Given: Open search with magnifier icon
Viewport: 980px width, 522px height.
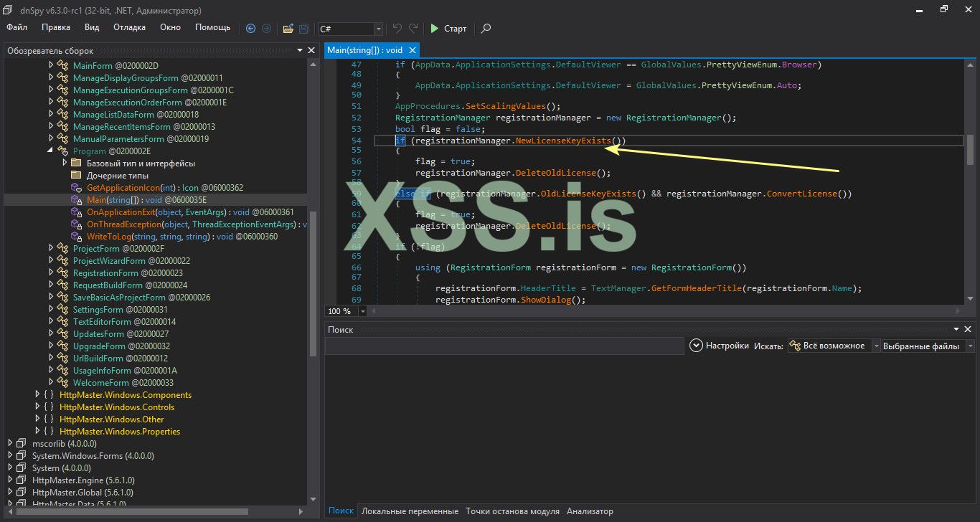Looking at the screenshot, I should pyautogui.click(x=486, y=29).
